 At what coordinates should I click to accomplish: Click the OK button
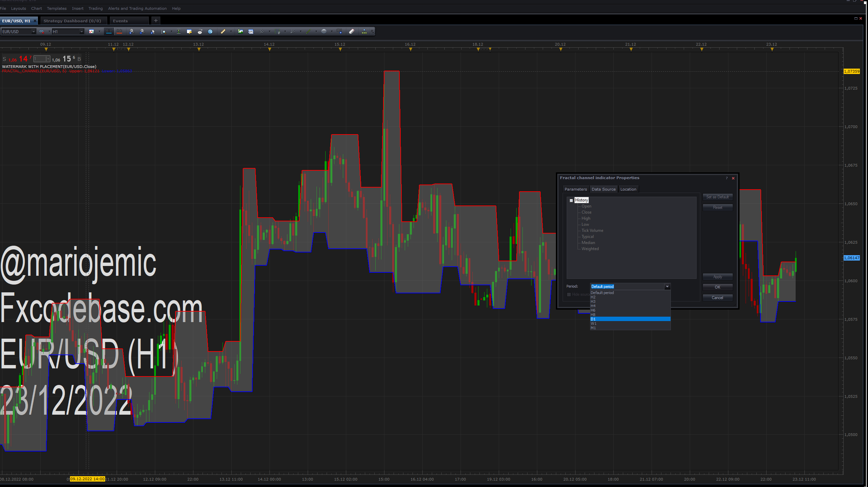[x=718, y=287]
